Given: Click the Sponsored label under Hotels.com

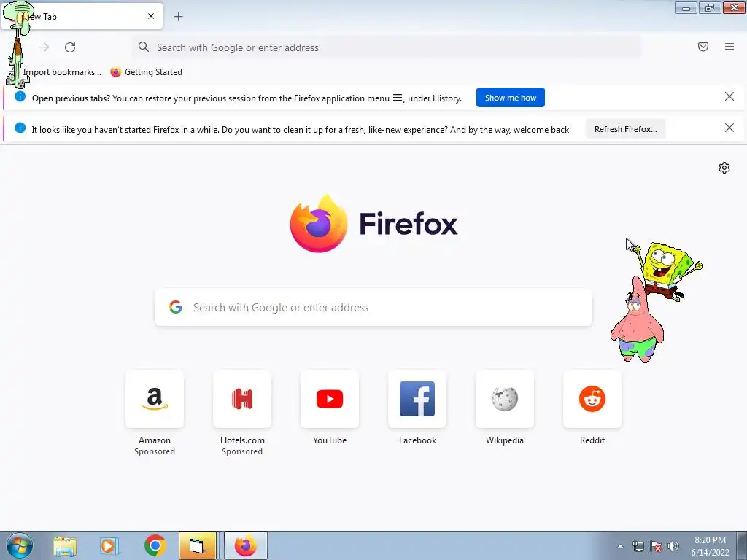Looking at the screenshot, I should 242,451.
